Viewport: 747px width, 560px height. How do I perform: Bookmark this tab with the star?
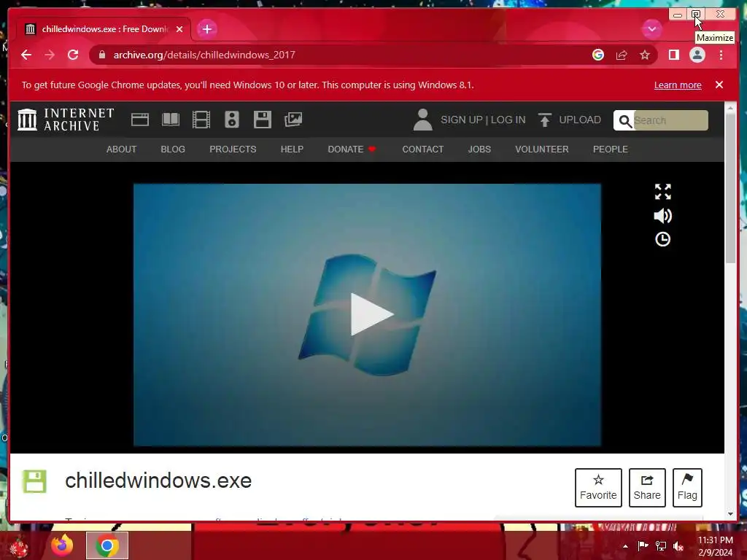[x=645, y=55]
